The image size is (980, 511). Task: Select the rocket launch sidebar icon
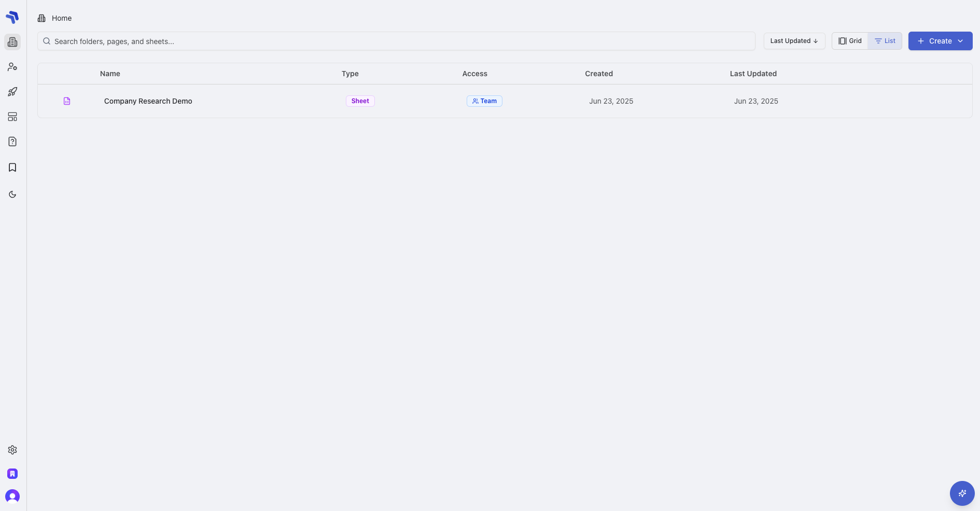coord(12,92)
